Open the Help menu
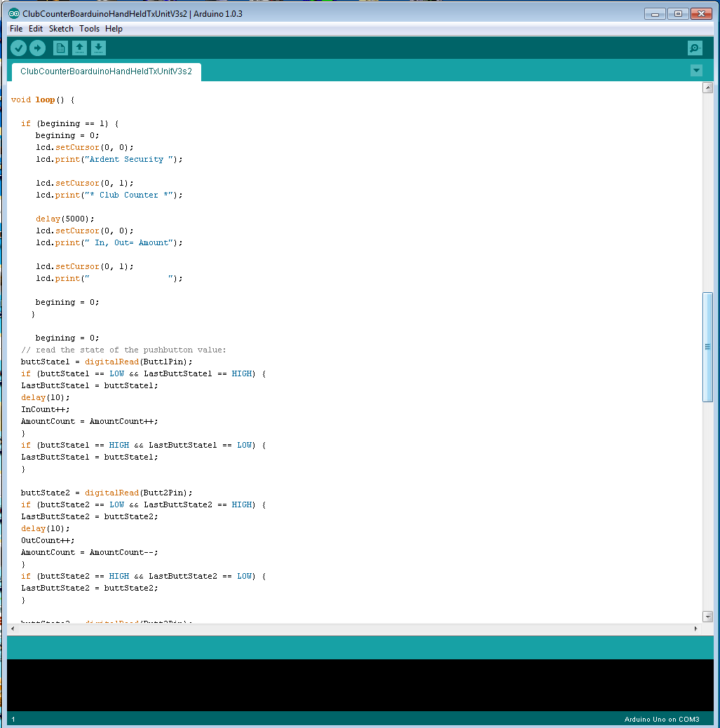The width and height of the screenshot is (720, 728). click(114, 29)
